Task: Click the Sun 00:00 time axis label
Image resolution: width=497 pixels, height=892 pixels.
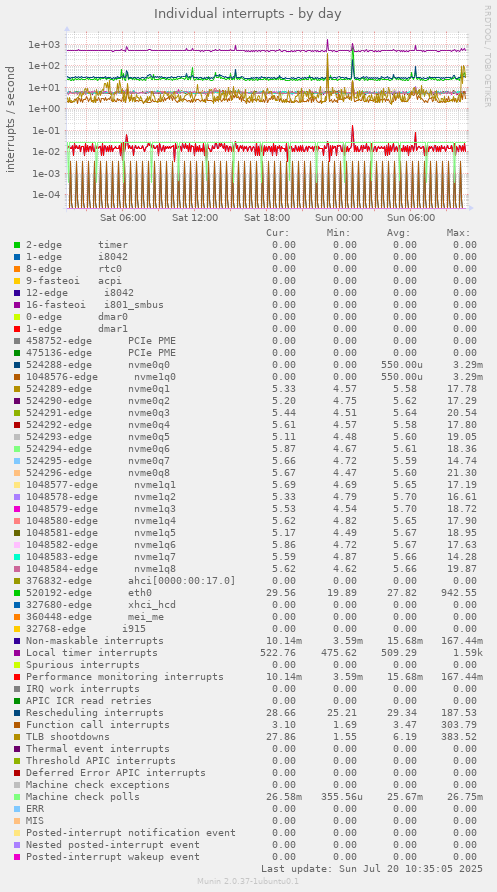Action: (x=339, y=218)
